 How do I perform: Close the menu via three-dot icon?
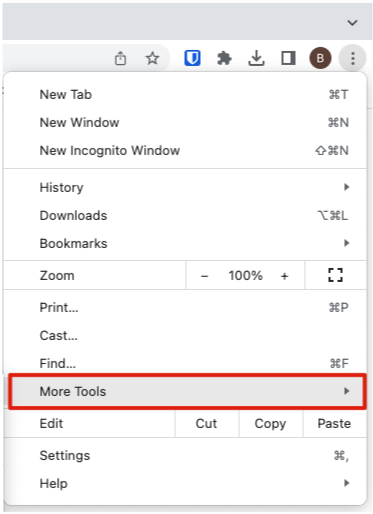click(353, 58)
